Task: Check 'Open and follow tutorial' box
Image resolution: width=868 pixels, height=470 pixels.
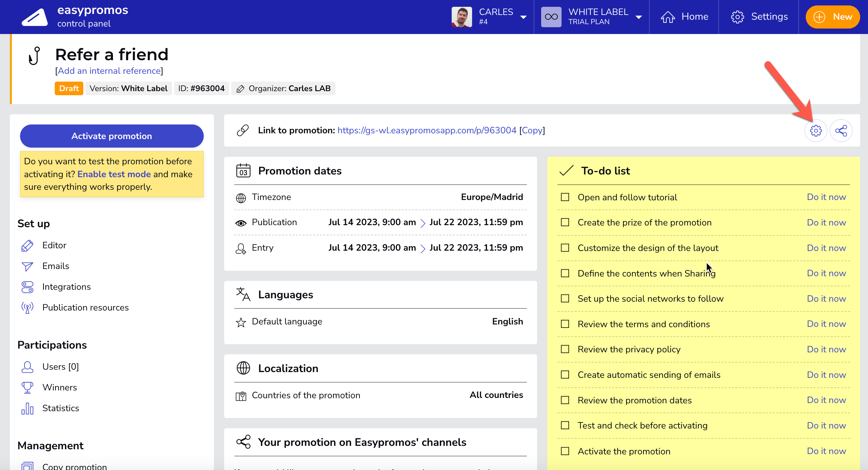Action: pos(565,197)
